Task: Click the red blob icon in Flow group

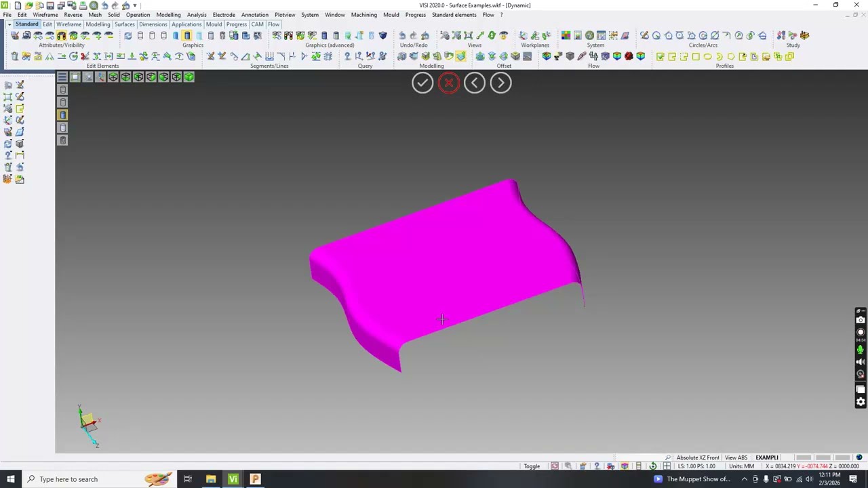Action: 629,56
